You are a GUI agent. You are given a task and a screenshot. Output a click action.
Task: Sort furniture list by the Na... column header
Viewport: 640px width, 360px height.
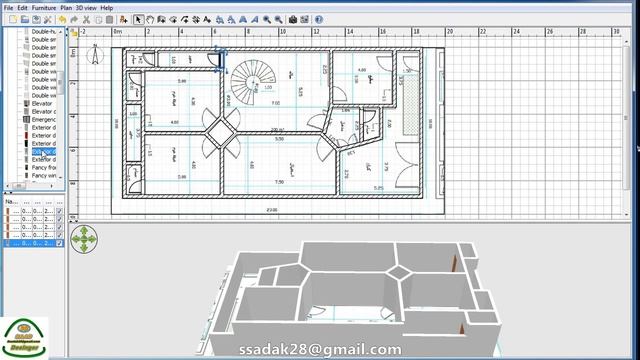(x=11, y=202)
